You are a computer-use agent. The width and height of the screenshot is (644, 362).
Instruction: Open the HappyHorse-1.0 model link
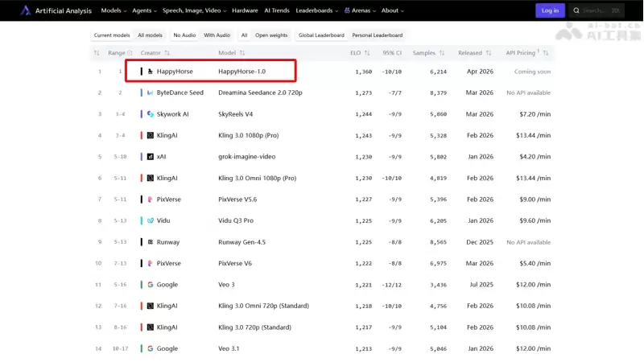(x=242, y=72)
